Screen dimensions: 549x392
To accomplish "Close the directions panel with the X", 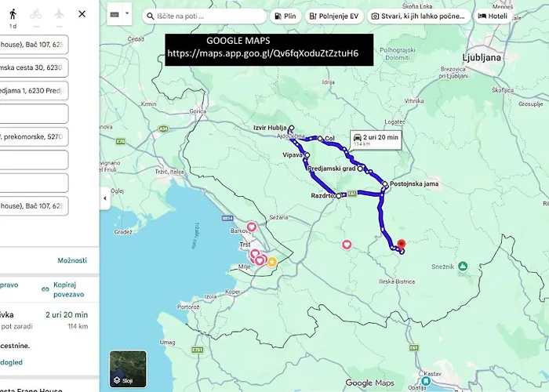I will tap(82, 14).
